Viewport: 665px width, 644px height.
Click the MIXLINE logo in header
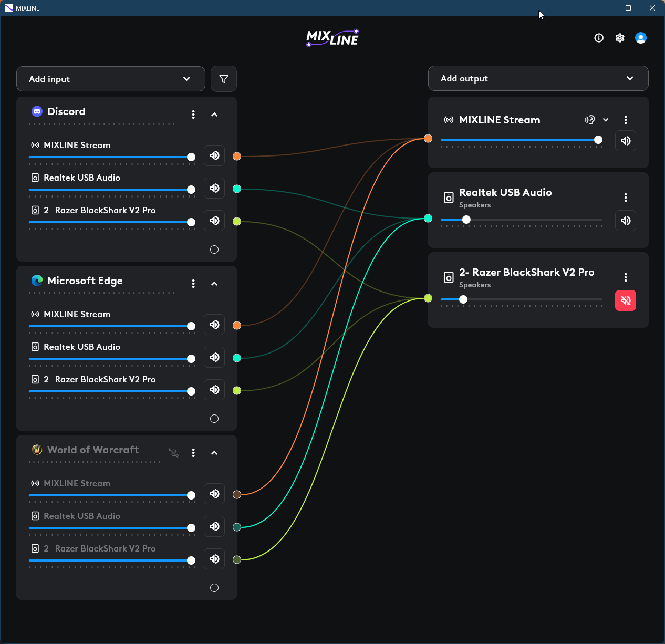(332, 38)
